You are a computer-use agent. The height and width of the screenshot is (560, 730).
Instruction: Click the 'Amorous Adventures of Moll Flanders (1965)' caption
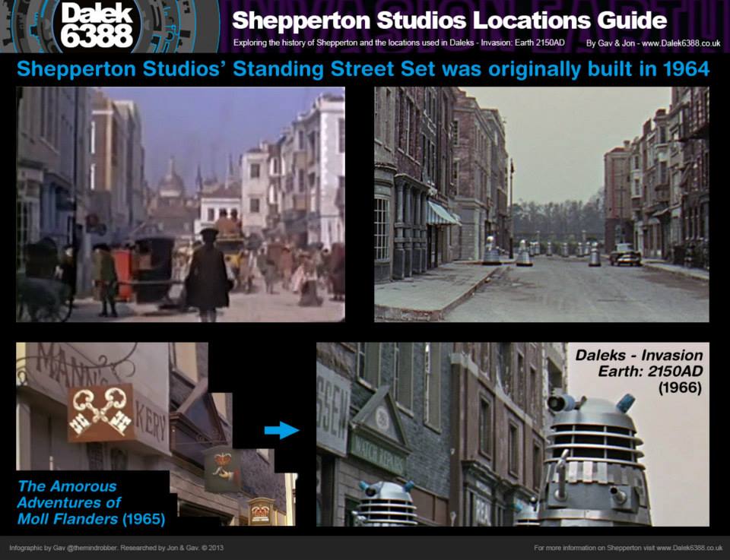pyautogui.click(x=91, y=502)
